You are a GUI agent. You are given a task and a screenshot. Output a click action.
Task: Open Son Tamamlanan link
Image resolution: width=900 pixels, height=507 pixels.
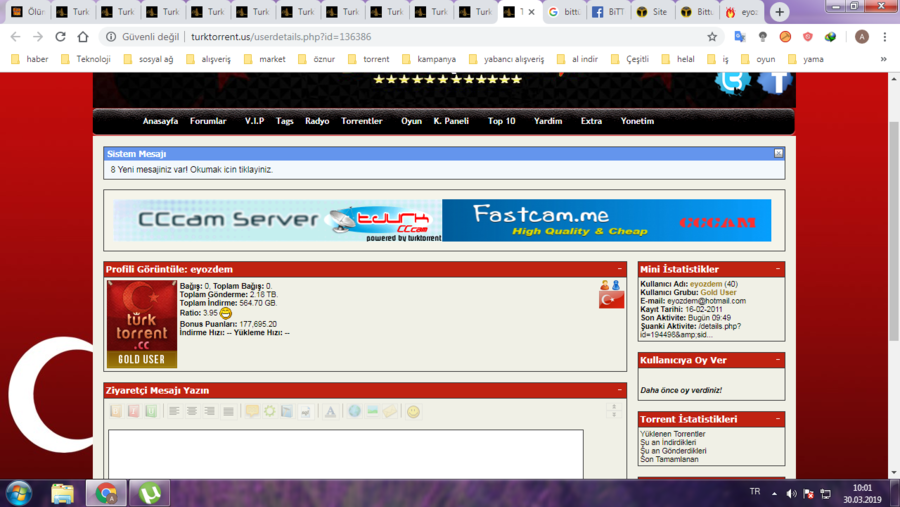(x=669, y=459)
